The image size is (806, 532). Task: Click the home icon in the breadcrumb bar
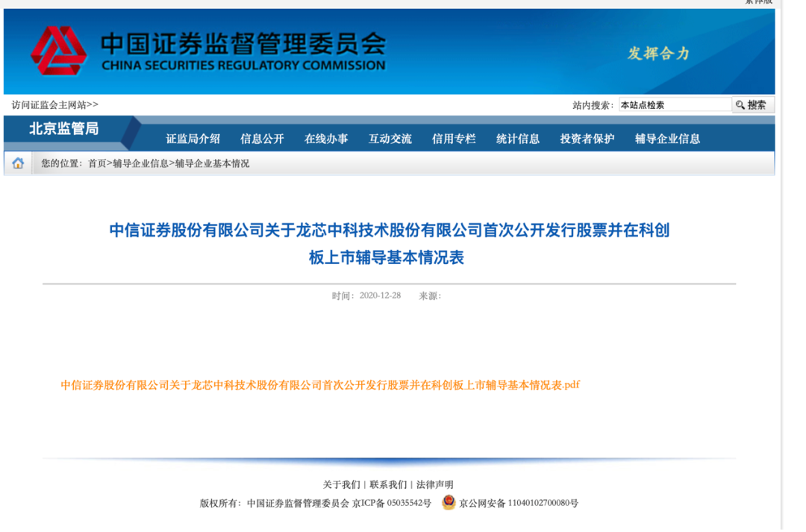pyautogui.click(x=18, y=163)
